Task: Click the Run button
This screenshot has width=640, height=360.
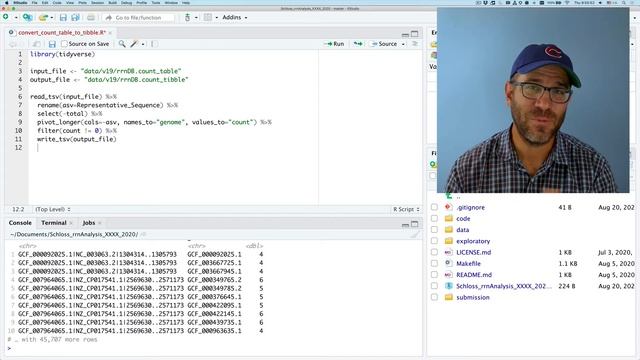Action: pyautogui.click(x=334, y=44)
